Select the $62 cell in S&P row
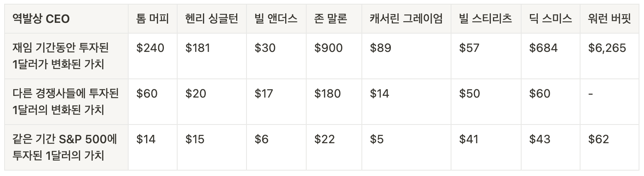 coord(610,147)
